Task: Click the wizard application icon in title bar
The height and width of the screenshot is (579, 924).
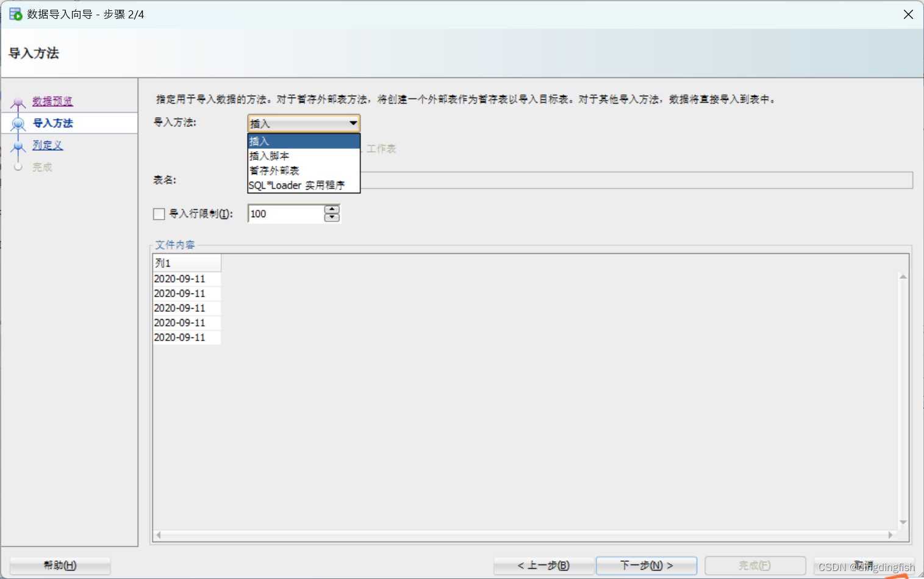Action: point(15,14)
